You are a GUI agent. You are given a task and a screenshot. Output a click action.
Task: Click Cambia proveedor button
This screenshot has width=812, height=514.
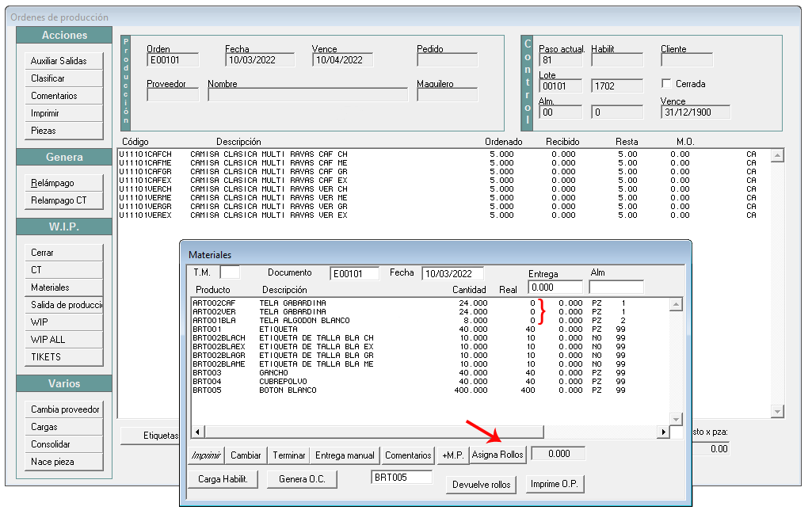63,409
